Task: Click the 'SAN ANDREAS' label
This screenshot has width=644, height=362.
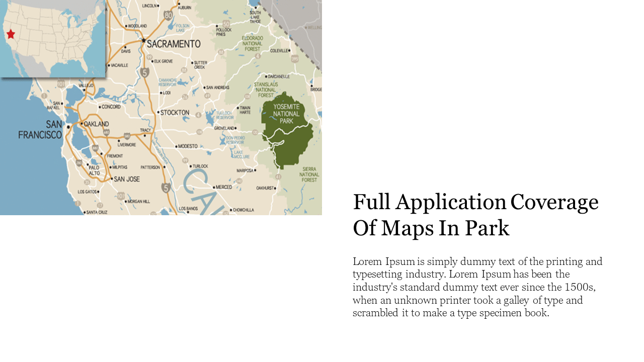Action: 218,87
